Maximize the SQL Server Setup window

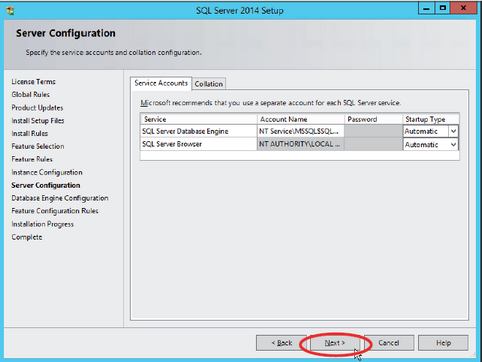pyautogui.click(x=443, y=8)
